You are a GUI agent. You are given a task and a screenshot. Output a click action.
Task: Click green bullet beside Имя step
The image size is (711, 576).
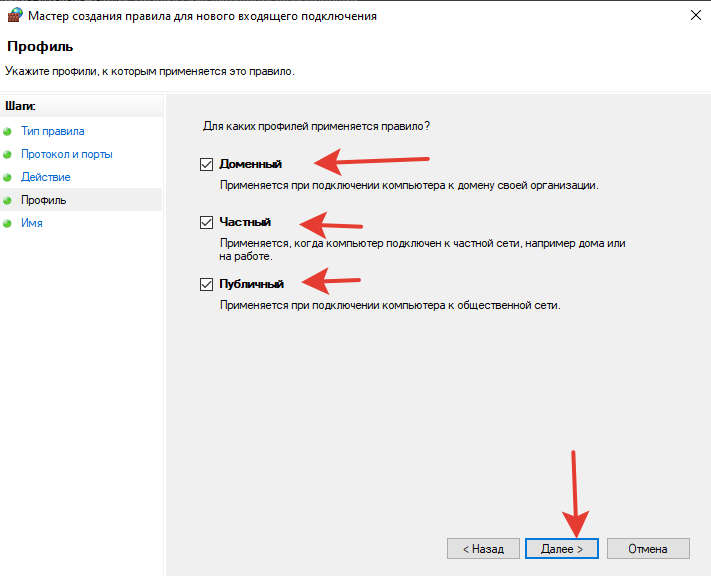point(8,223)
